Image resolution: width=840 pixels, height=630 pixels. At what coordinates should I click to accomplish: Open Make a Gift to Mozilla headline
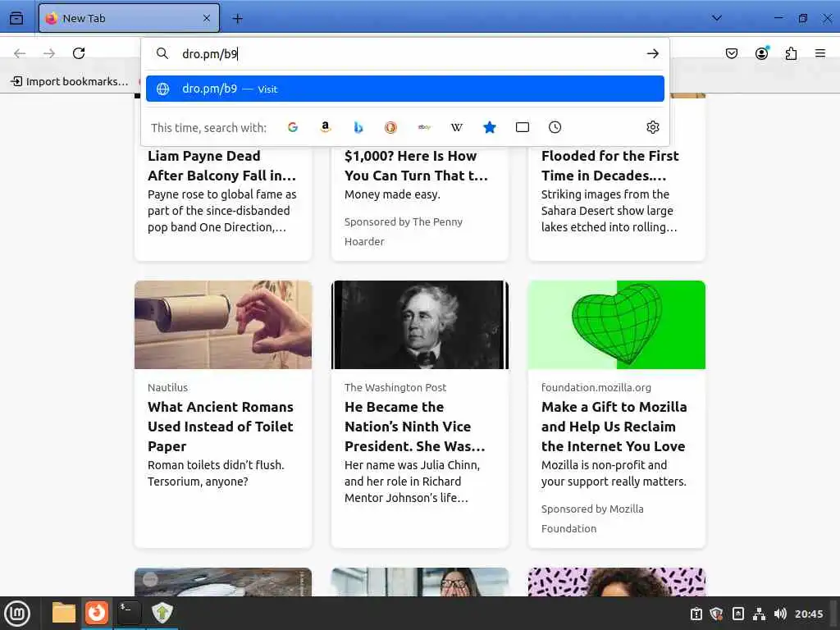pos(614,427)
